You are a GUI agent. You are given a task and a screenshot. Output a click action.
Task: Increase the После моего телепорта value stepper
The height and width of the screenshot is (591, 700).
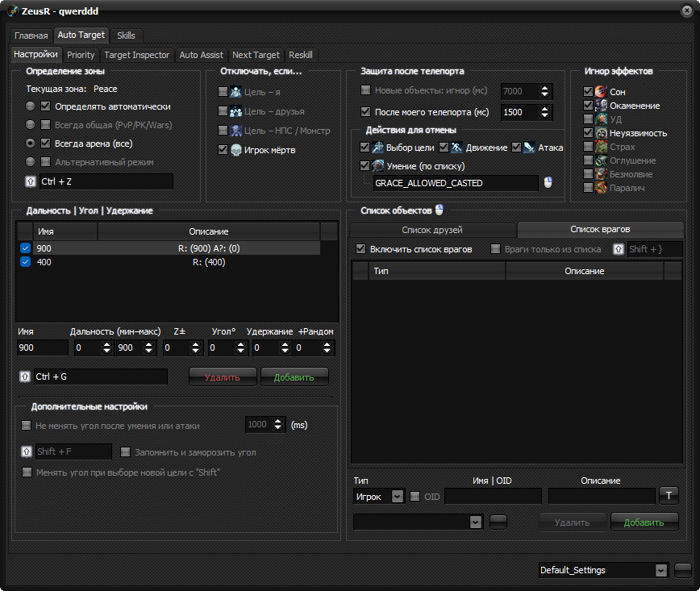coord(544,109)
